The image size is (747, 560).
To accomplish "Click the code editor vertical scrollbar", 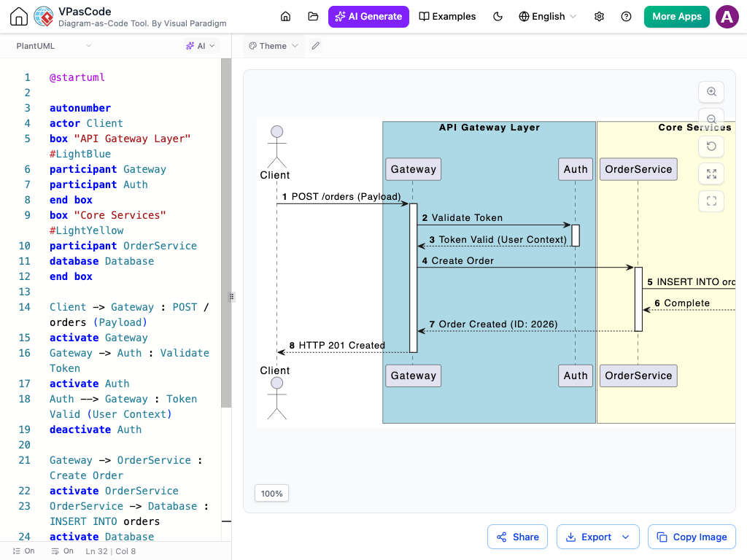I will tap(226, 233).
